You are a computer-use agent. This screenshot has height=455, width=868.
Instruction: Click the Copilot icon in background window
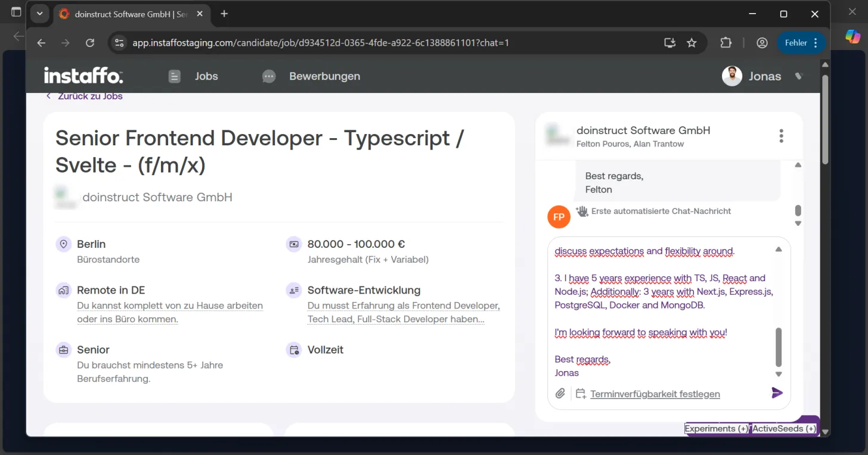pyautogui.click(x=853, y=36)
